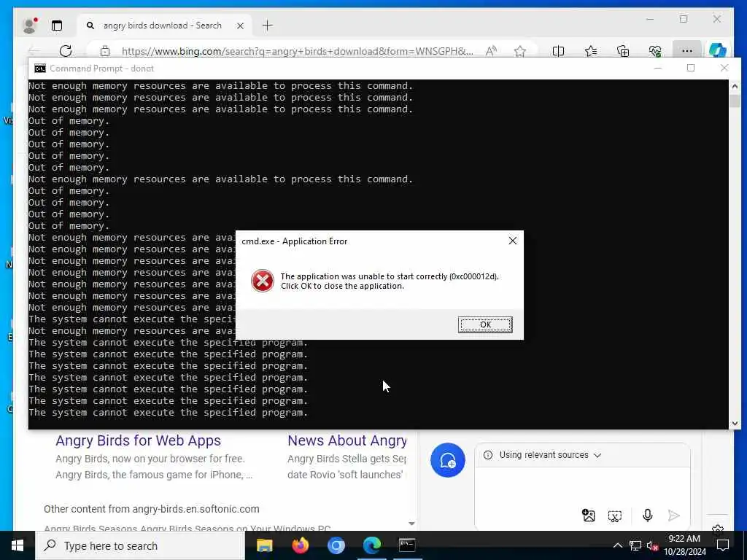
Task: Minimize the Command Prompt window
Action: 658,68
